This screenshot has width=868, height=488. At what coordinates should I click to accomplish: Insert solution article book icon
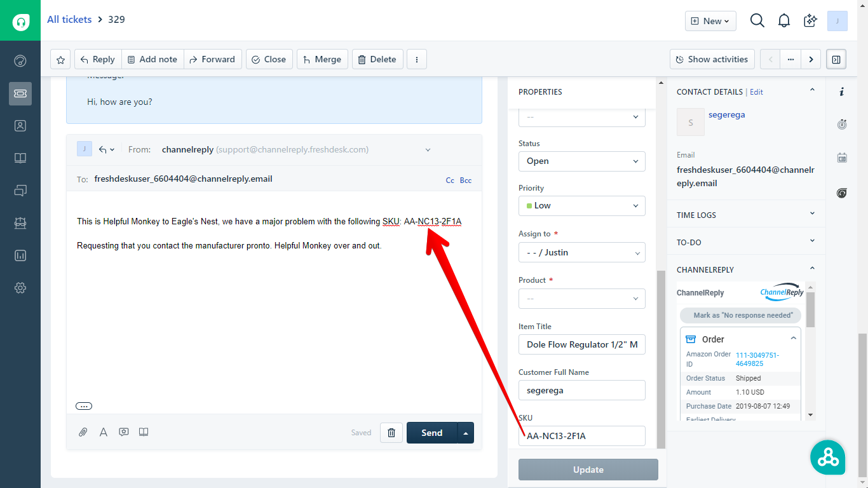coord(144,432)
